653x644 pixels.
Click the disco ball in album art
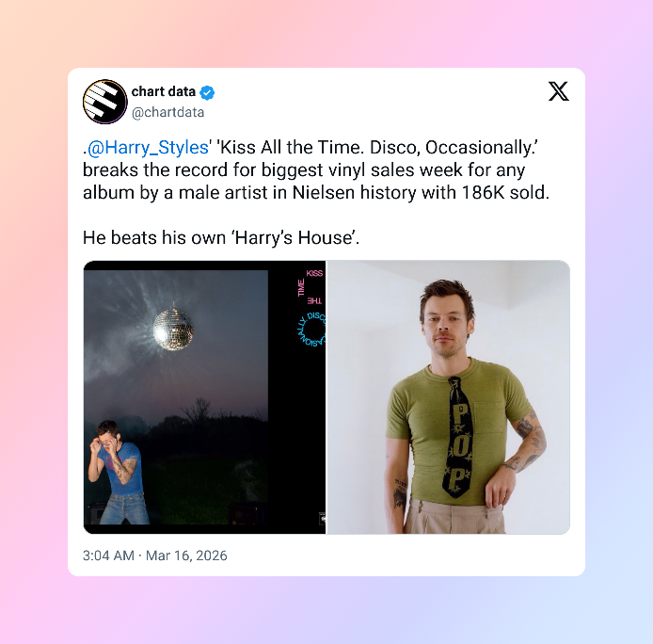click(173, 330)
